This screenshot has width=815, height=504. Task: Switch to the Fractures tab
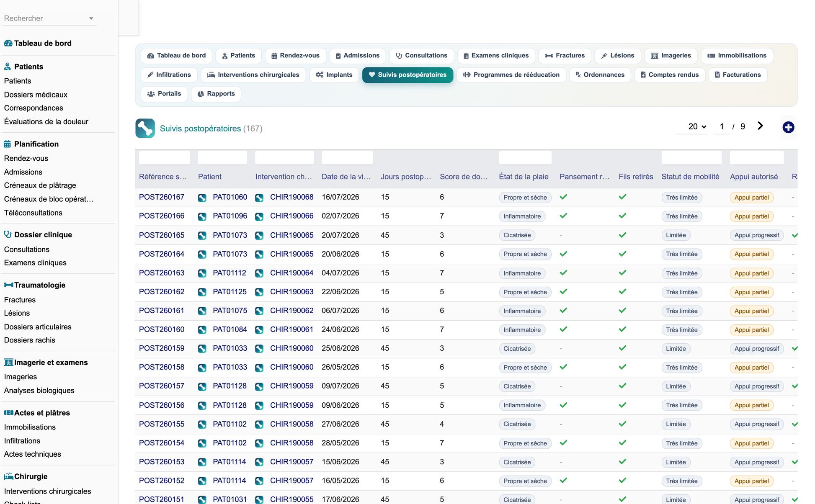(x=565, y=56)
